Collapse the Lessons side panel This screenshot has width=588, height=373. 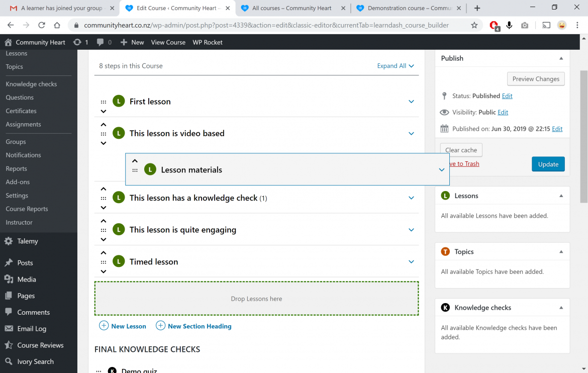[x=561, y=196]
